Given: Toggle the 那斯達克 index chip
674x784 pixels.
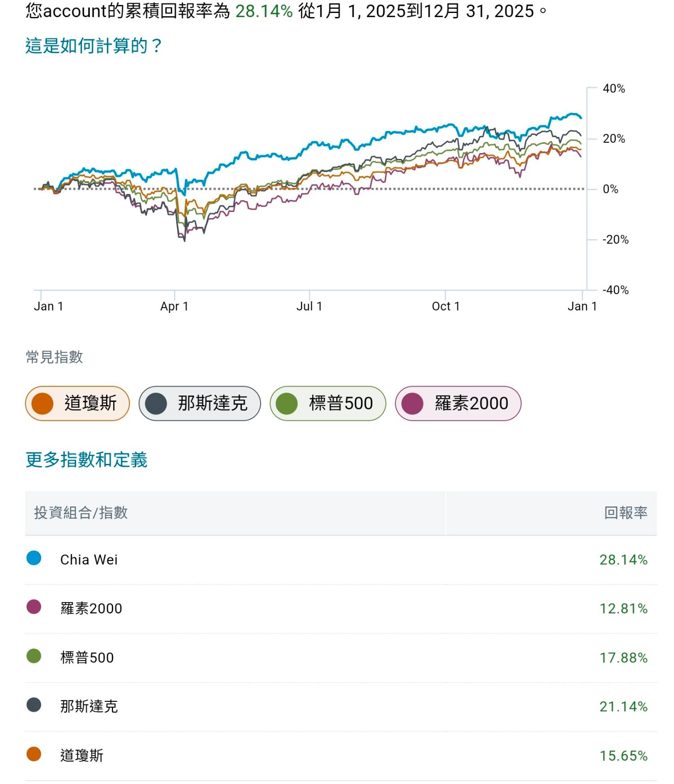Looking at the screenshot, I should tap(200, 403).
